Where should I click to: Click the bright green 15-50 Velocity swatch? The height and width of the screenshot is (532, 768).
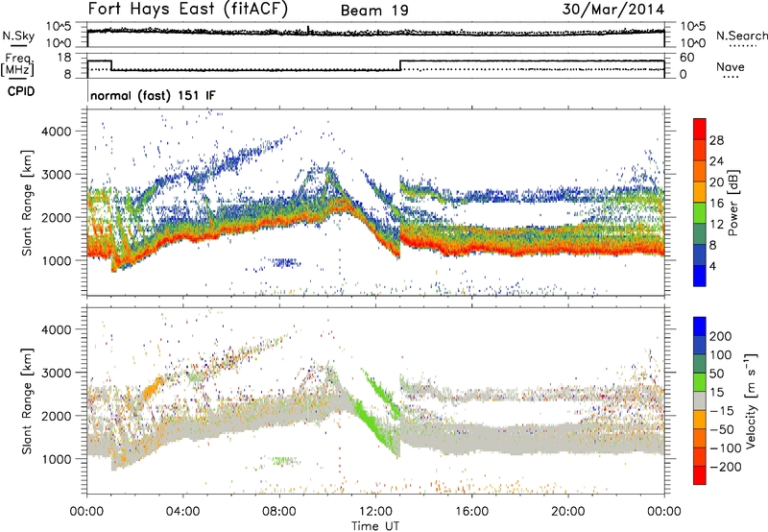tap(700, 382)
